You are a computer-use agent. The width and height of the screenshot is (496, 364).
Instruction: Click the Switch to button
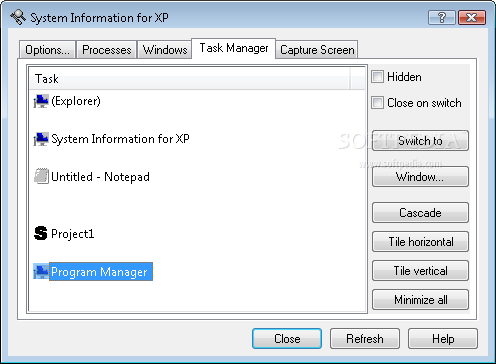pyautogui.click(x=420, y=141)
